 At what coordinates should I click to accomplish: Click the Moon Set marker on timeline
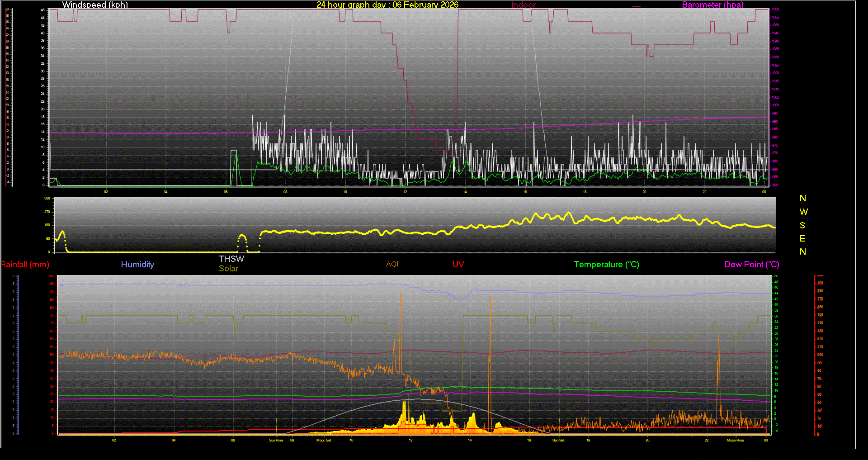tap(324, 440)
